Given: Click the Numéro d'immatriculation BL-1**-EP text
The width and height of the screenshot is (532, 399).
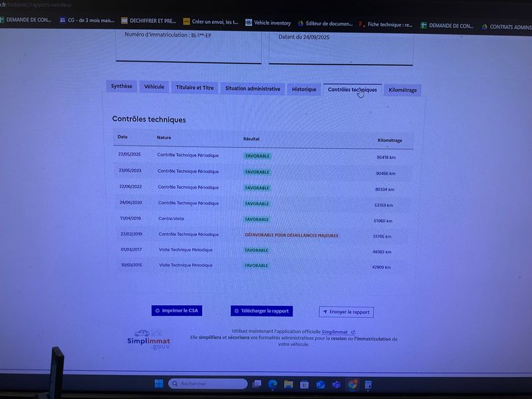Looking at the screenshot, I should pyautogui.click(x=168, y=35).
